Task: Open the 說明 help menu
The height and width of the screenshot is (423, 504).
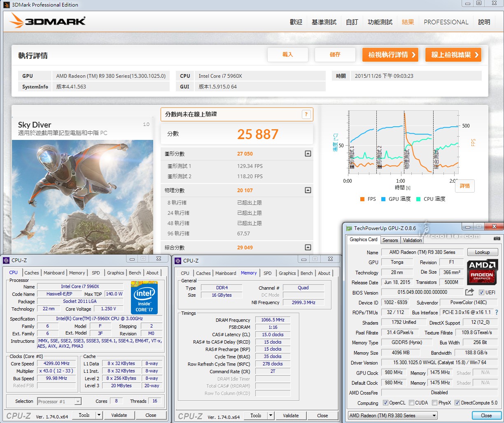Action: tap(484, 22)
